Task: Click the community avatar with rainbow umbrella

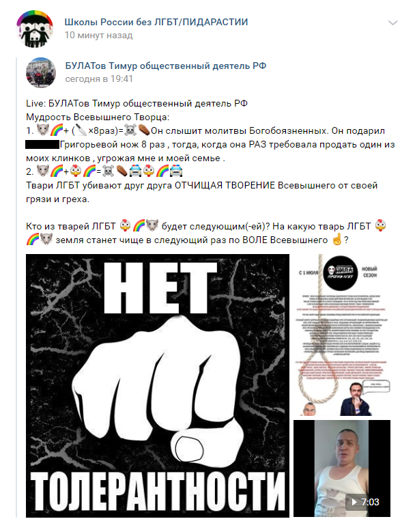Action: (x=35, y=29)
